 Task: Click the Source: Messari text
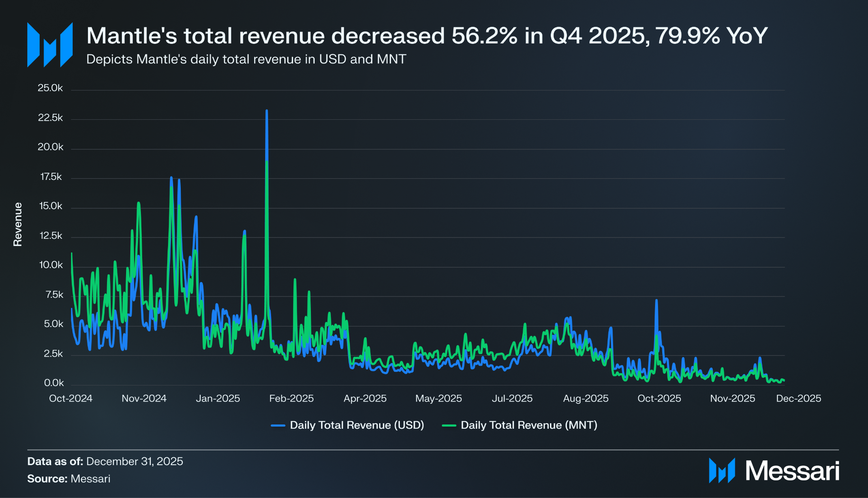(x=69, y=479)
